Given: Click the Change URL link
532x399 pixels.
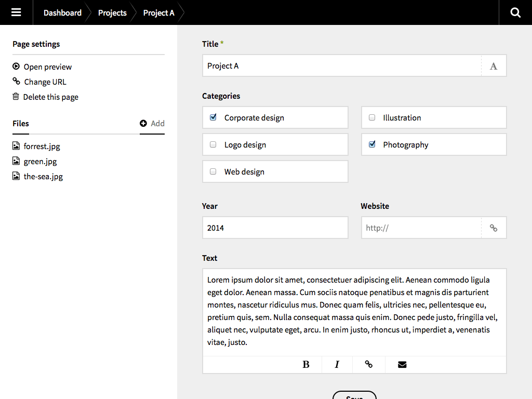Looking at the screenshot, I should coord(46,82).
